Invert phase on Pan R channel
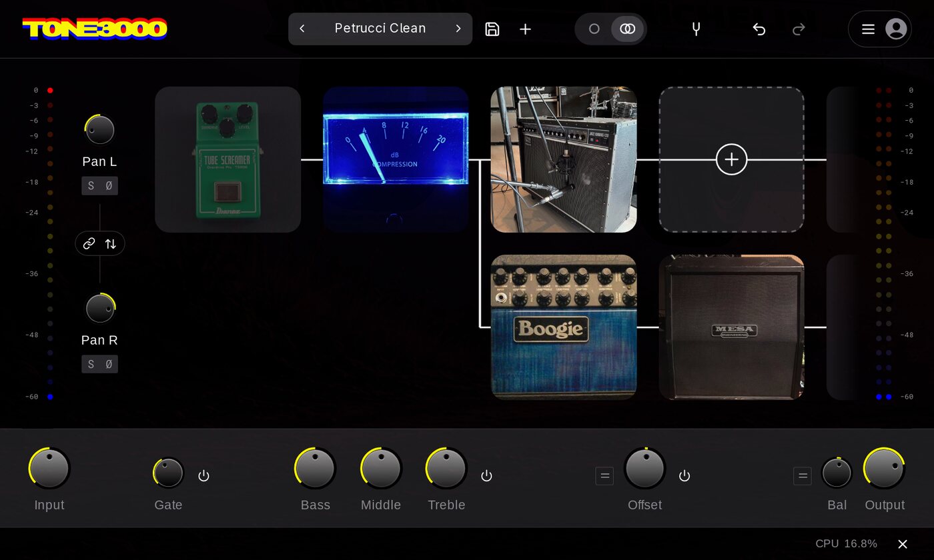This screenshot has width=934, height=560. point(109,364)
